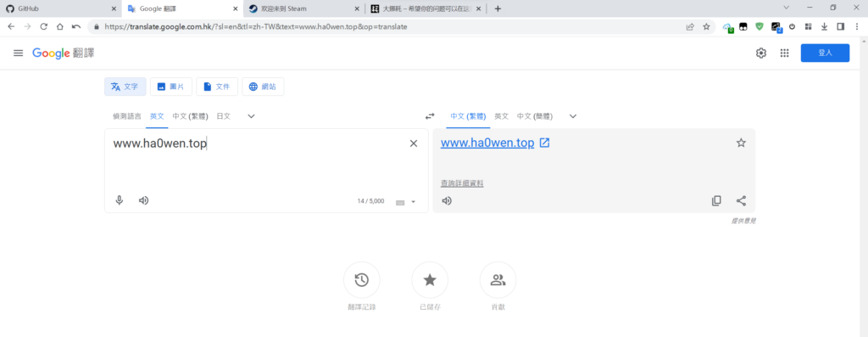Open translation settings gear
This screenshot has width=868, height=337.
[x=761, y=53]
